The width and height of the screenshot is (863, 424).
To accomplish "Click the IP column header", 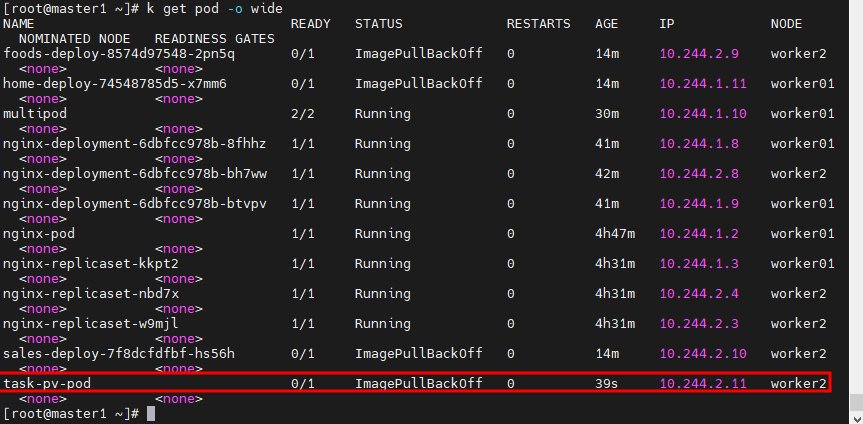I will 667,24.
